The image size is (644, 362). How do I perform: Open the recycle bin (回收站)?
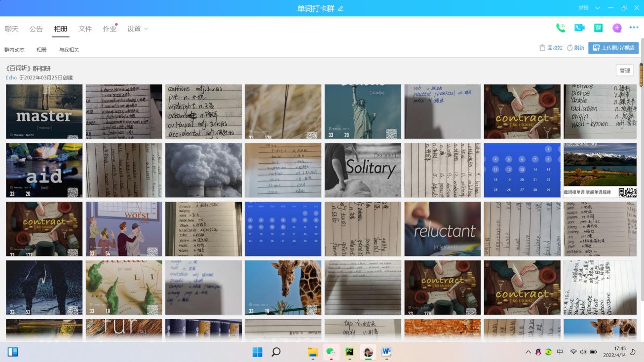(x=551, y=48)
